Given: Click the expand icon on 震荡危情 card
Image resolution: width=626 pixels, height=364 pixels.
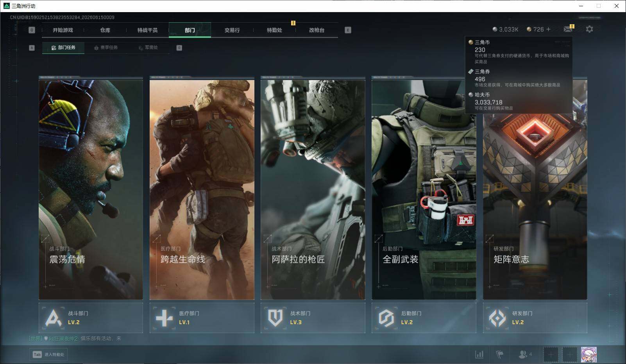Looking at the screenshot, I should click(45, 238).
